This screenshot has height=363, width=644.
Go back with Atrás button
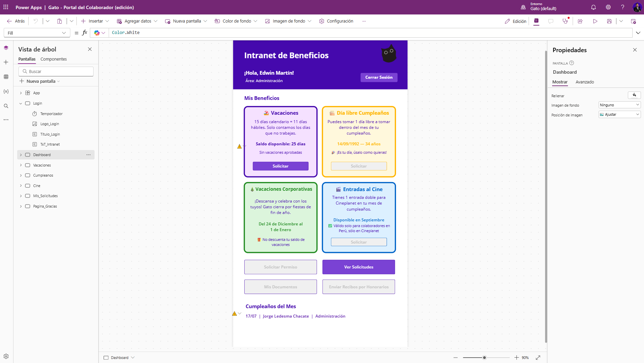16,21
